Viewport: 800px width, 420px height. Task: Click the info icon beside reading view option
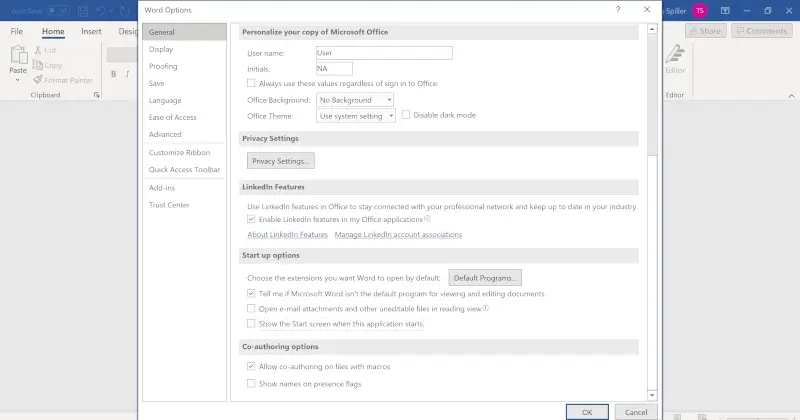(486, 309)
